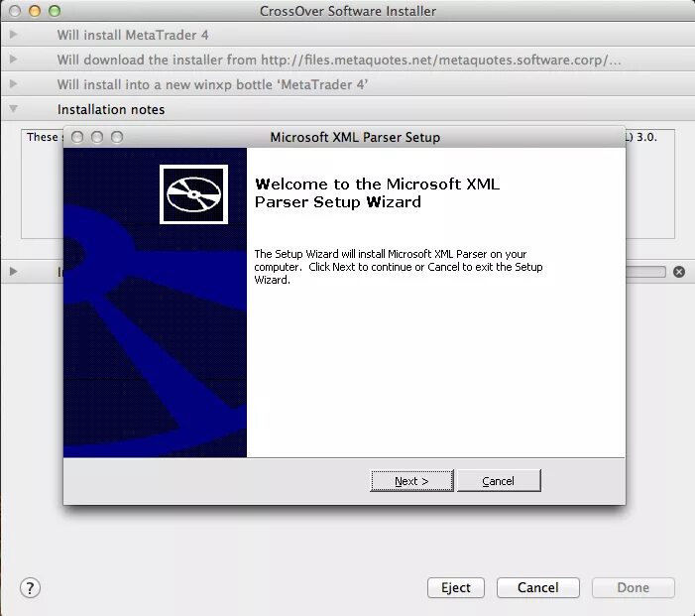Click Eject in the CrossOver installer

coord(456,587)
